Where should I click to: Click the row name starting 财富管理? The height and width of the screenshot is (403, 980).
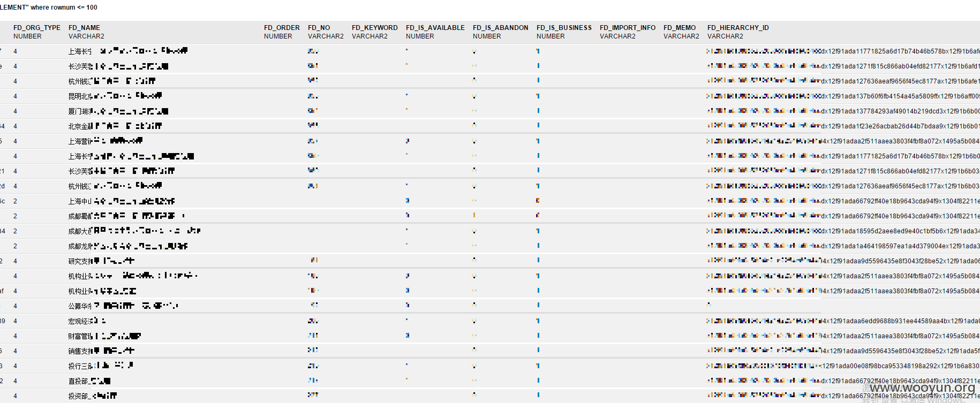coord(104,336)
